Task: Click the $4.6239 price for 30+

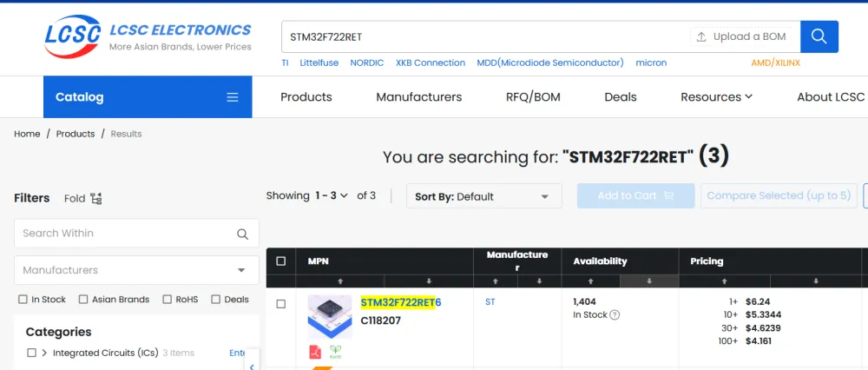Action: click(763, 328)
